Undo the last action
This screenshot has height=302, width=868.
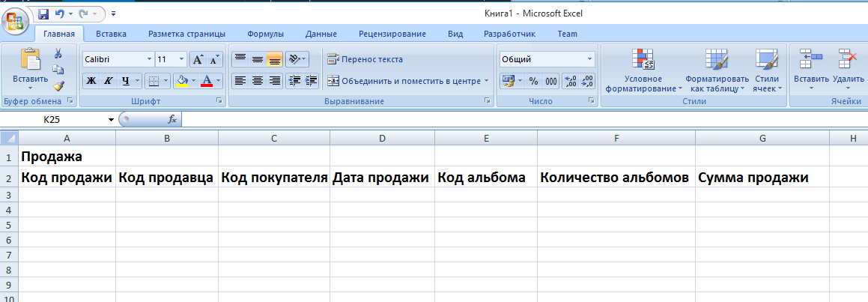click(60, 12)
